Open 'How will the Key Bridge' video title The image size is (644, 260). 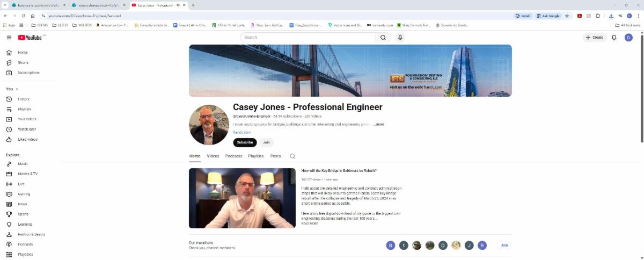pyautogui.click(x=339, y=170)
